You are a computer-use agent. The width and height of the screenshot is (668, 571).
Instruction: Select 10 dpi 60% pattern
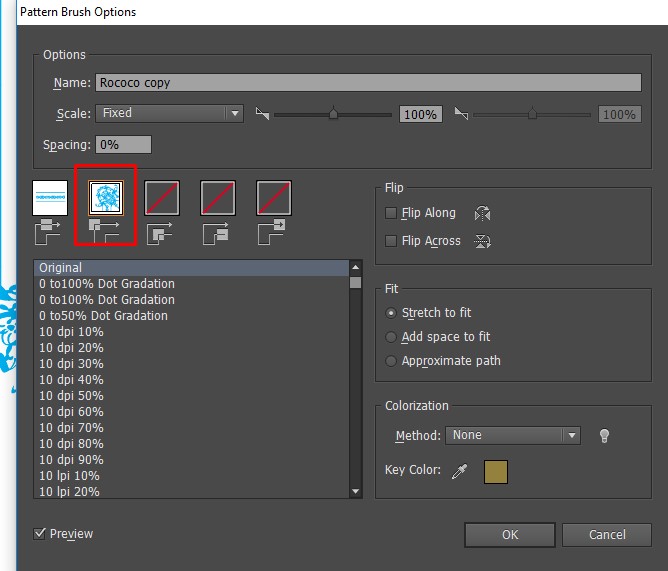tap(191, 412)
